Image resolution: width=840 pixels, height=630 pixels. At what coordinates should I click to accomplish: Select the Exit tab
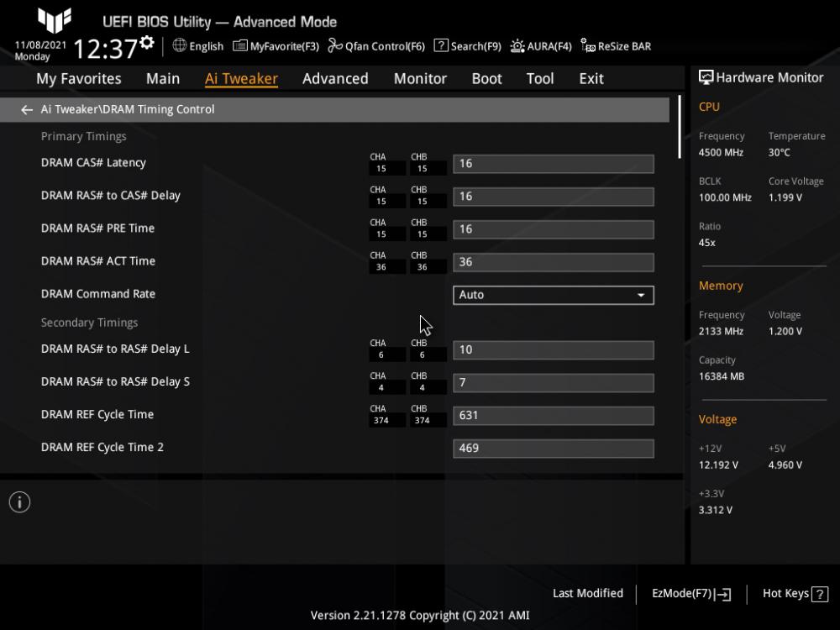coord(591,79)
